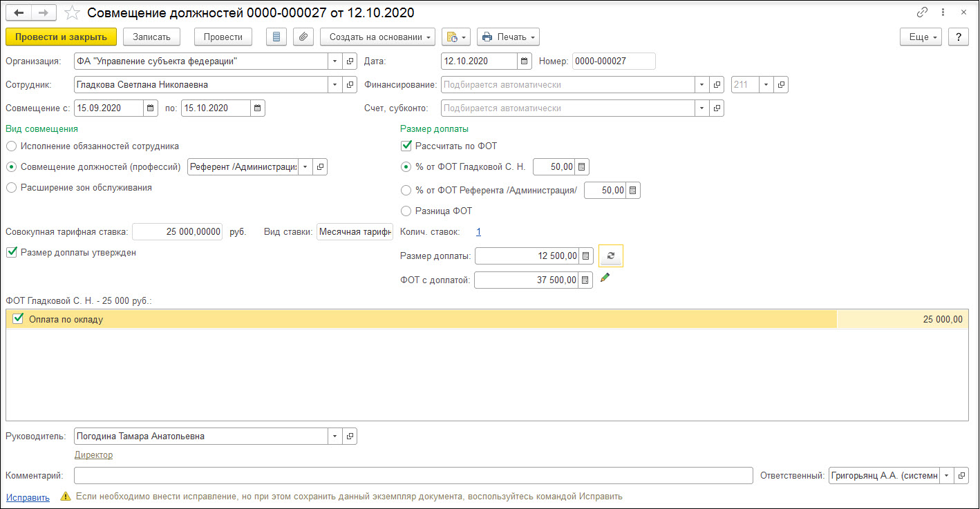
Task: Open the Еще menu
Action: [x=921, y=37]
